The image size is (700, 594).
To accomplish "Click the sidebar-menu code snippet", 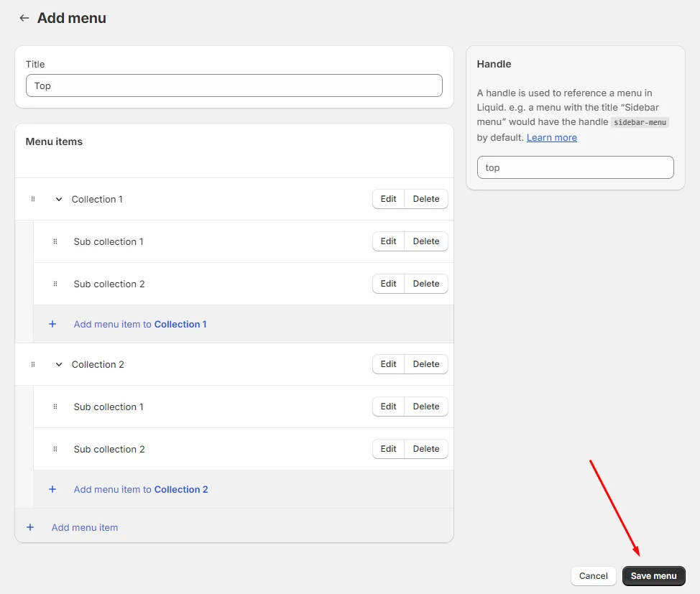I will click(640, 122).
